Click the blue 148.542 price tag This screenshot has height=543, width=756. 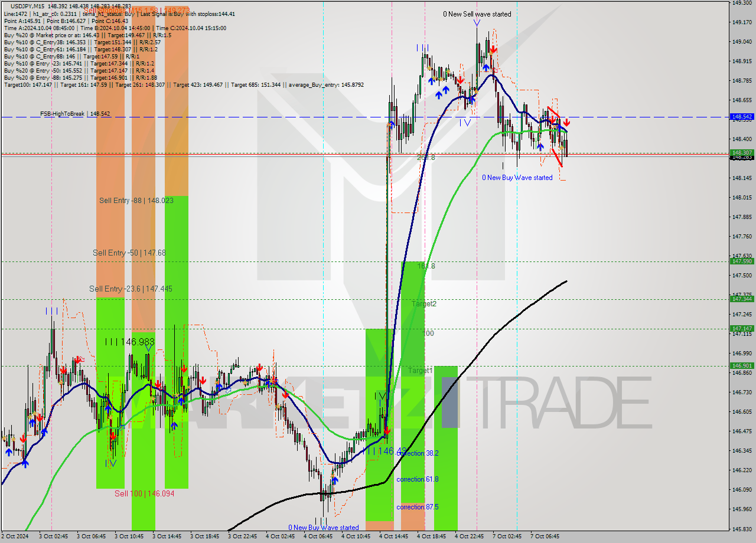[742, 117]
